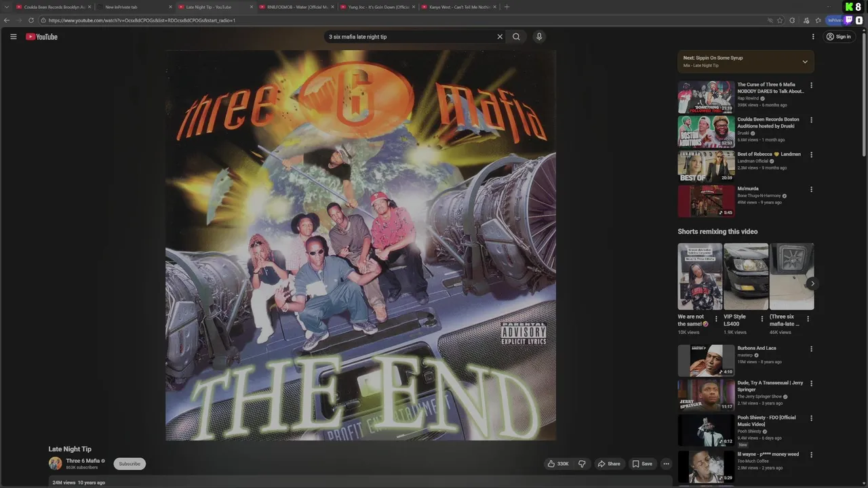Open options for Pooh Shiesty FDO video
The width and height of the screenshot is (868, 488).
(811, 418)
